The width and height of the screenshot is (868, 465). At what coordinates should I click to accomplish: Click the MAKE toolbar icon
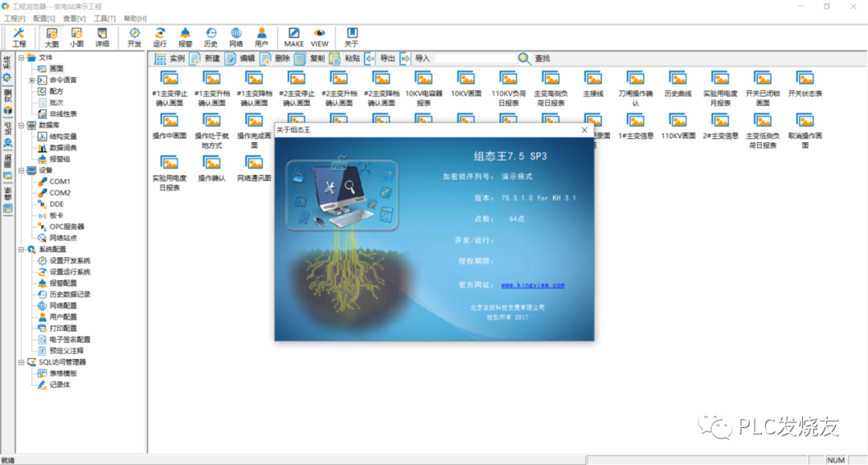point(293,36)
